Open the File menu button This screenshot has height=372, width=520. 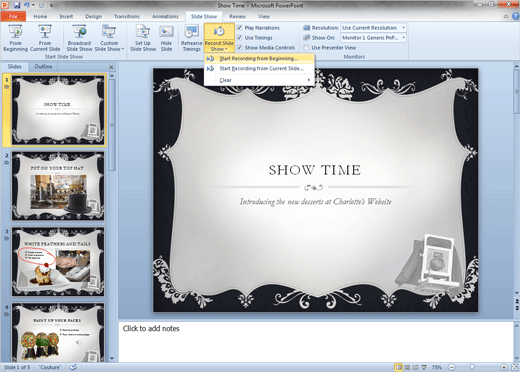pyautogui.click(x=13, y=16)
